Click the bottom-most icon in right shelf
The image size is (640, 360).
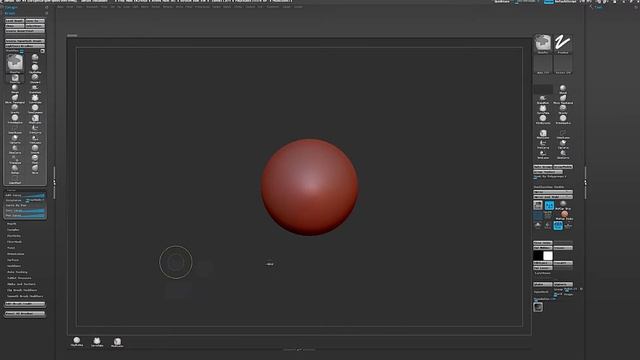point(538,307)
